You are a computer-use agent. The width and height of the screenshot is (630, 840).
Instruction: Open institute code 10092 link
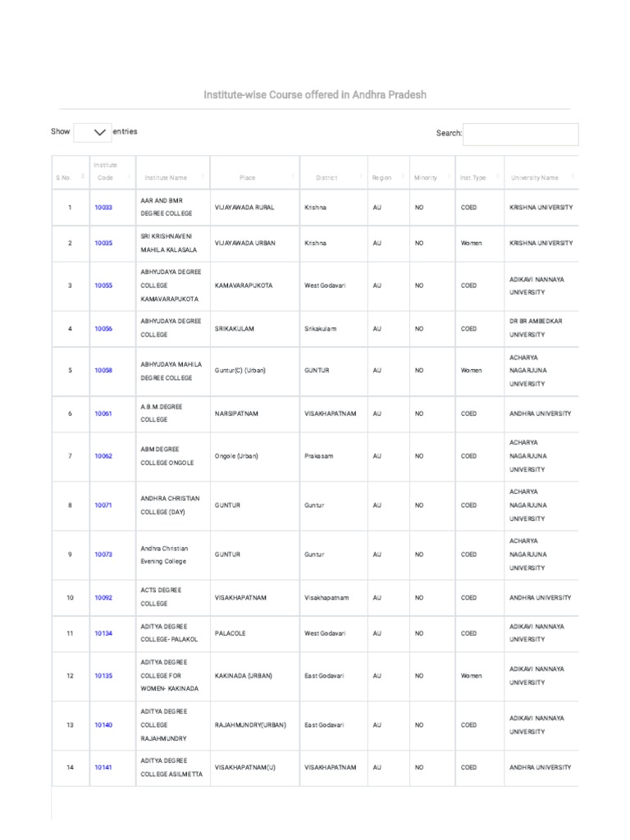[x=103, y=598]
